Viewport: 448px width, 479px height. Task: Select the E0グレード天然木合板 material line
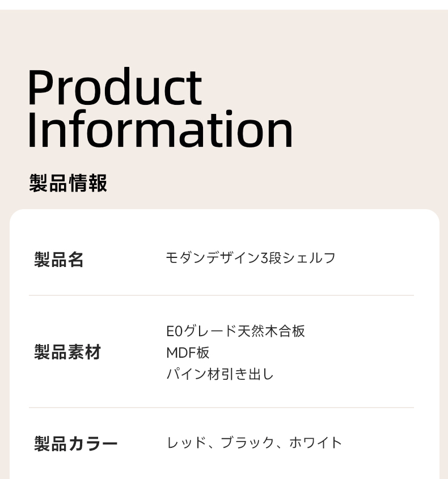(235, 331)
